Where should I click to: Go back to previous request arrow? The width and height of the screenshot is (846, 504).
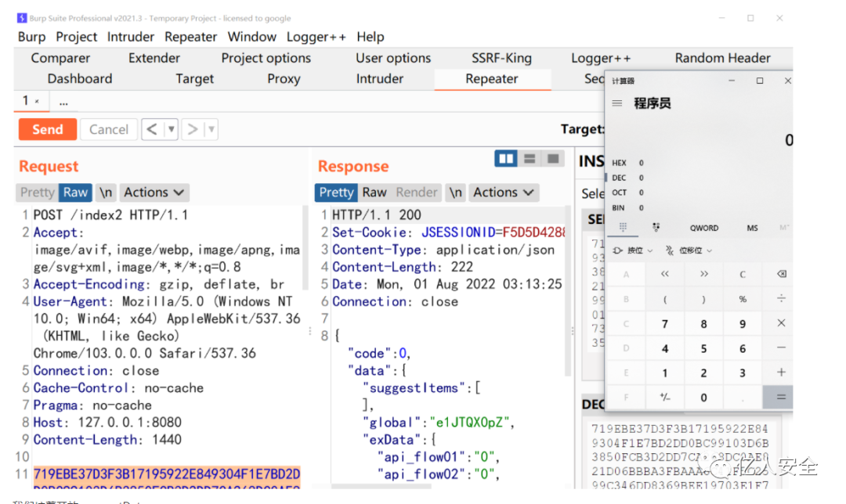[x=152, y=129]
